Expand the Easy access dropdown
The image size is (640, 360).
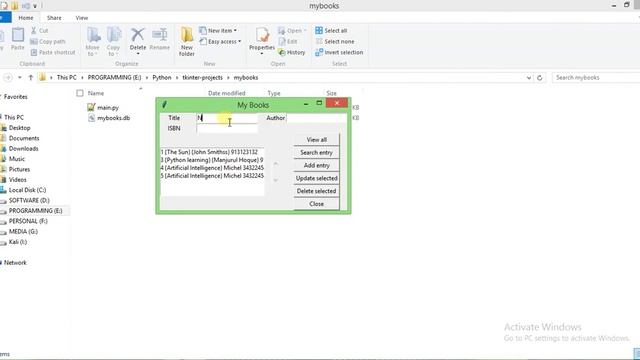point(240,42)
